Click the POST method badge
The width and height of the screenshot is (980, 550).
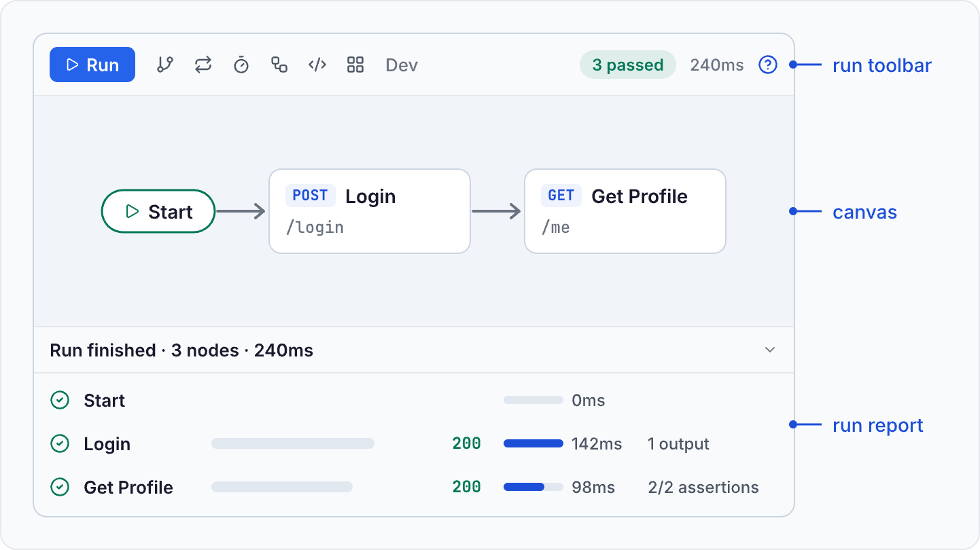click(x=311, y=196)
